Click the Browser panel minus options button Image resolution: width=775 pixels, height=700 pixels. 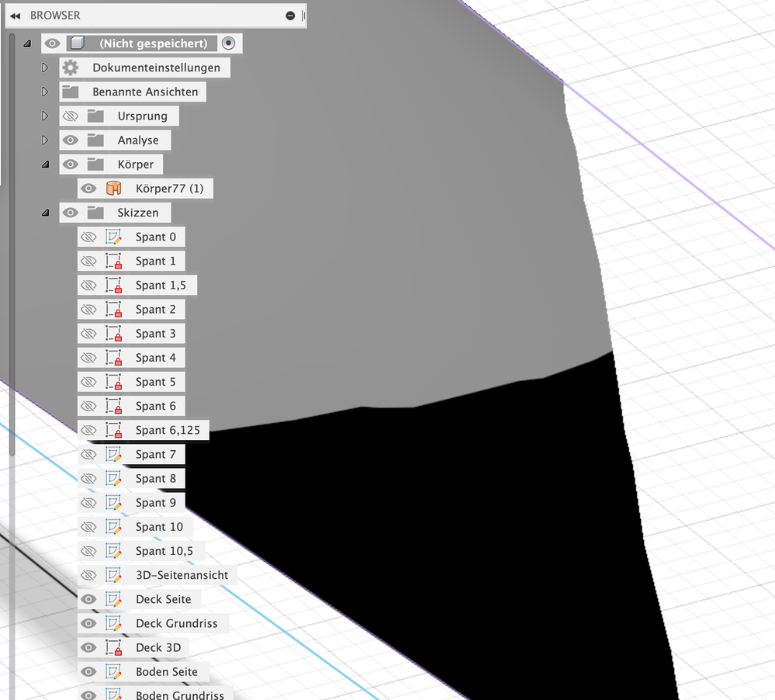[x=290, y=16]
